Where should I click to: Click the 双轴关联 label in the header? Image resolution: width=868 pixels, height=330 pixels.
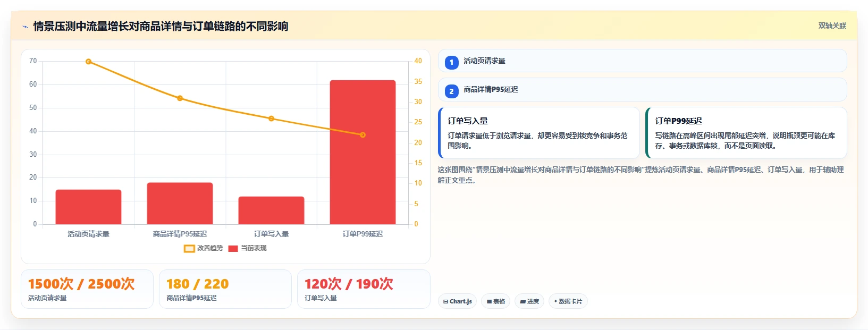click(x=832, y=26)
